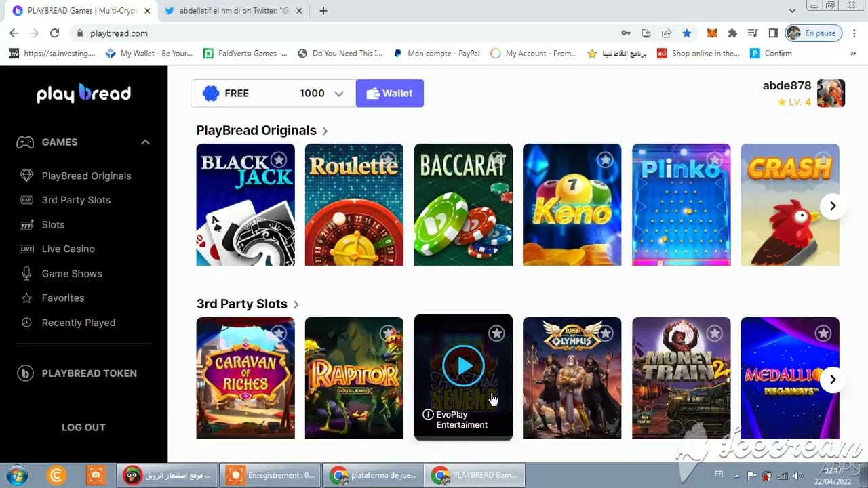This screenshot has height=488, width=868.
Task: Favorite the Medallion Megaways star
Action: pyautogui.click(x=823, y=333)
